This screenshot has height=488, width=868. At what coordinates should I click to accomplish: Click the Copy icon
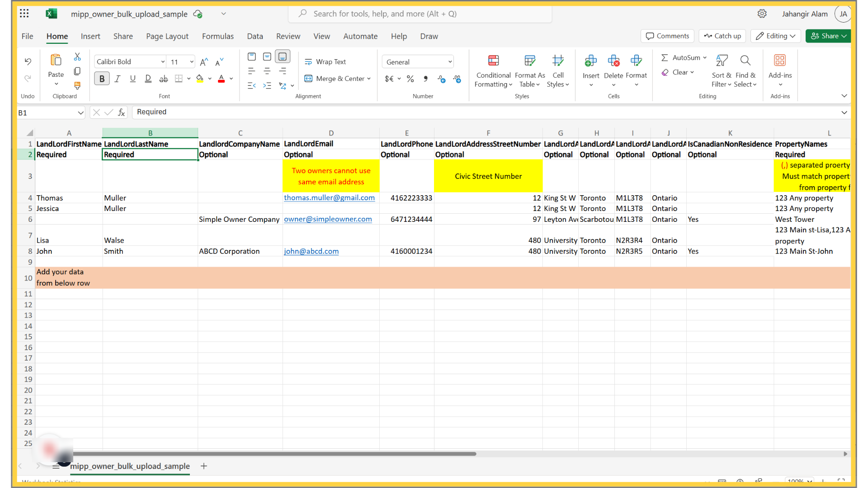tap(77, 71)
